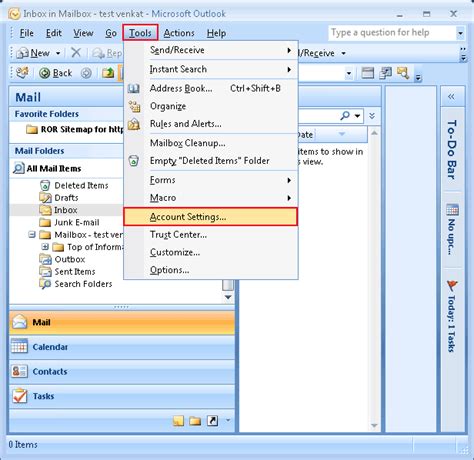The height and width of the screenshot is (460, 474).
Task: Click the Rules and Alerts menu icon
Action: [134, 124]
